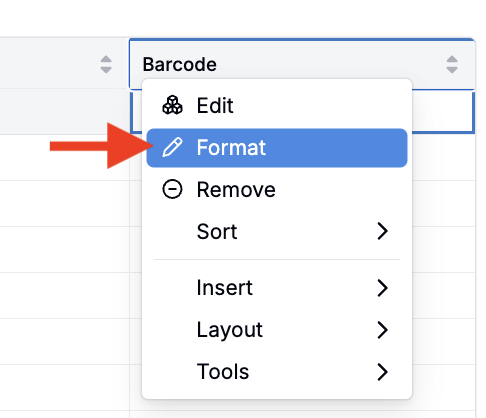The image size is (486, 418).
Task: Expand the Layout submenu chevron
Action: pyautogui.click(x=382, y=330)
